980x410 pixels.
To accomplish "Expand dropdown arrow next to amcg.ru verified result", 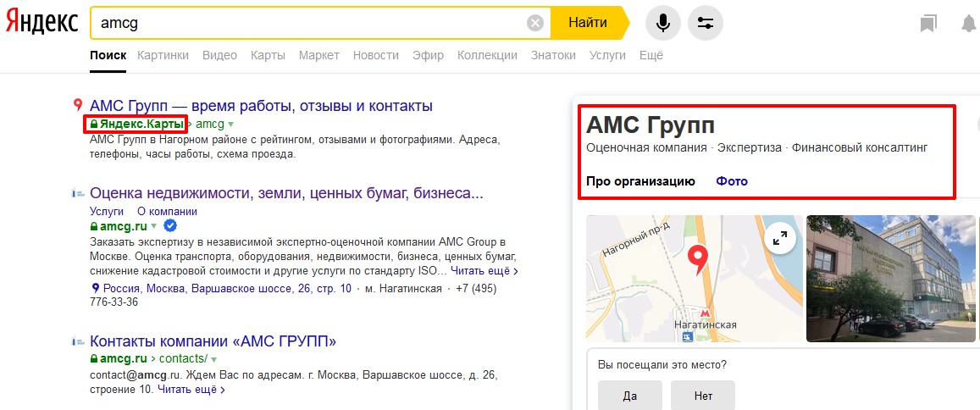I will click(154, 226).
